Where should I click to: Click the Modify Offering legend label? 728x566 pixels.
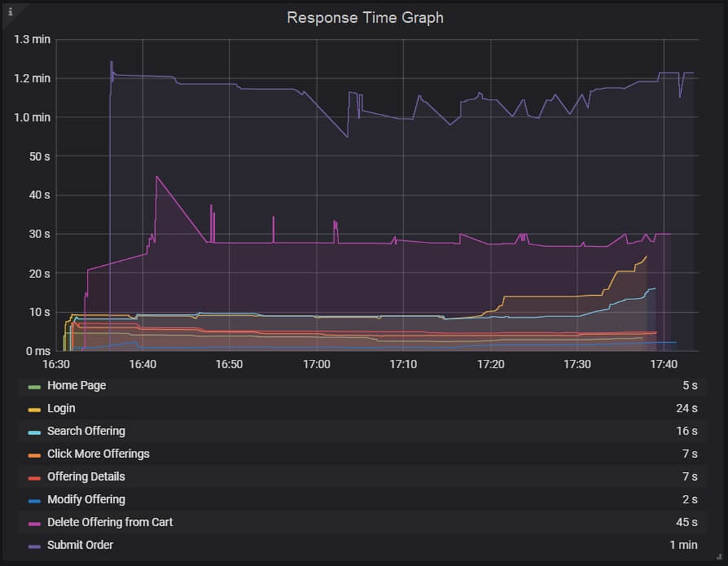click(x=86, y=499)
